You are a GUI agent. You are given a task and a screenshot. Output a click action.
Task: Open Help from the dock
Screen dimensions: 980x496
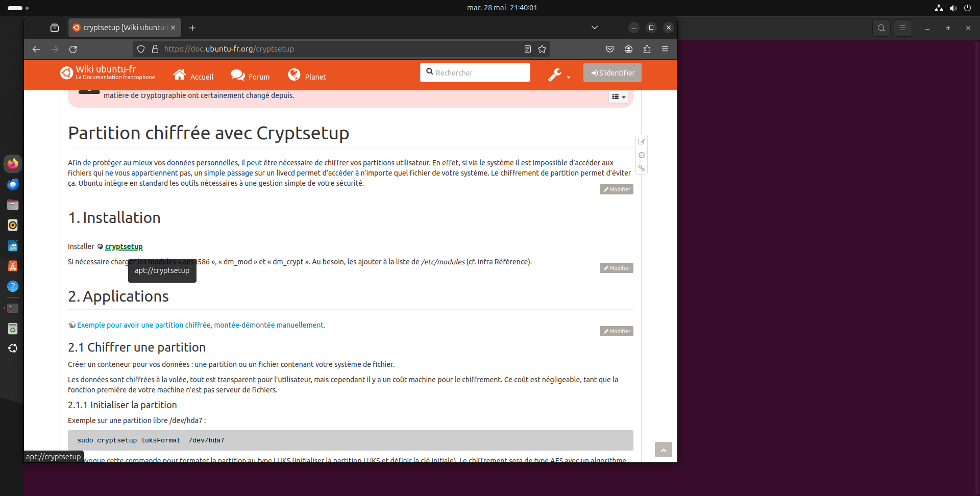point(13,286)
